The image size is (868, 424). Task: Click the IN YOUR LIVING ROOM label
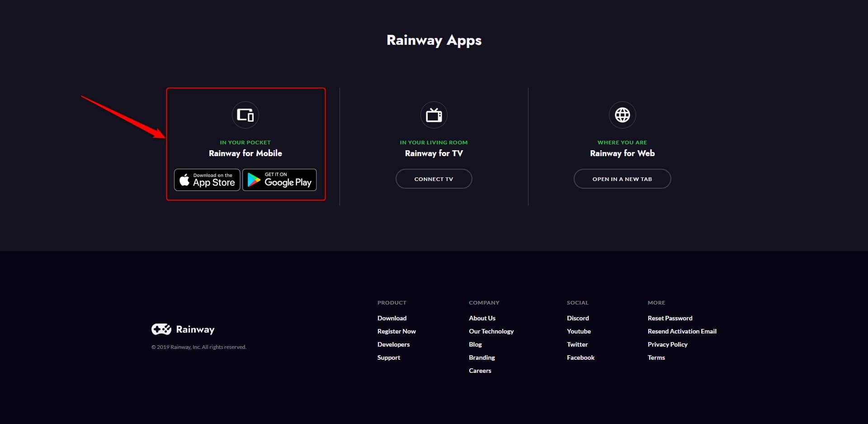click(x=434, y=143)
